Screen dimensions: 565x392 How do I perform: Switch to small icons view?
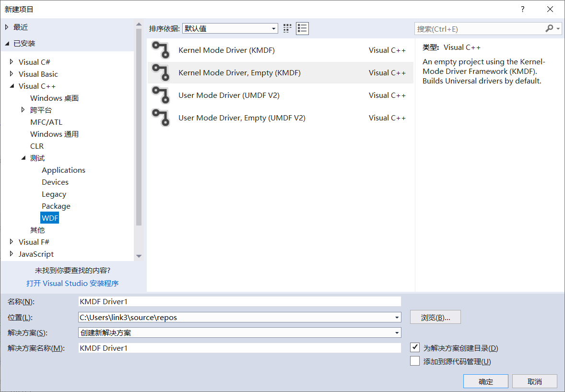(287, 28)
